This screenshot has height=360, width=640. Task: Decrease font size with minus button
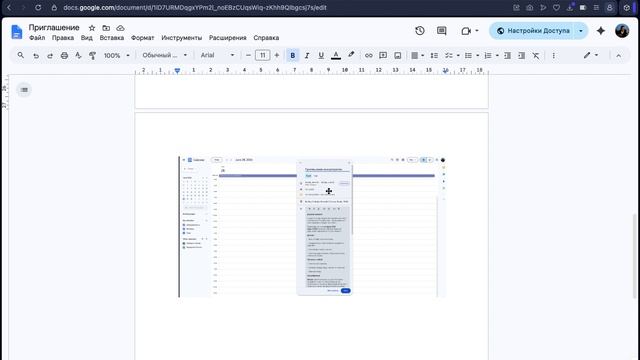click(x=248, y=55)
